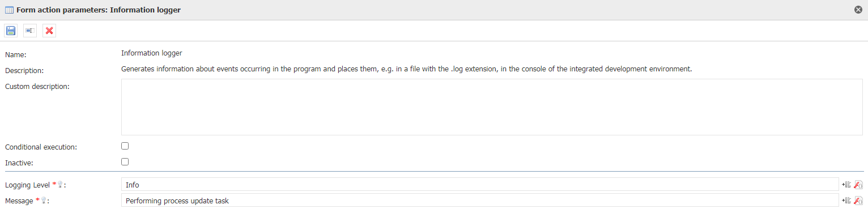This screenshot has height=213, width=868.
Task: Click the lightbulb hint next to Logging Level
Action: click(x=61, y=185)
